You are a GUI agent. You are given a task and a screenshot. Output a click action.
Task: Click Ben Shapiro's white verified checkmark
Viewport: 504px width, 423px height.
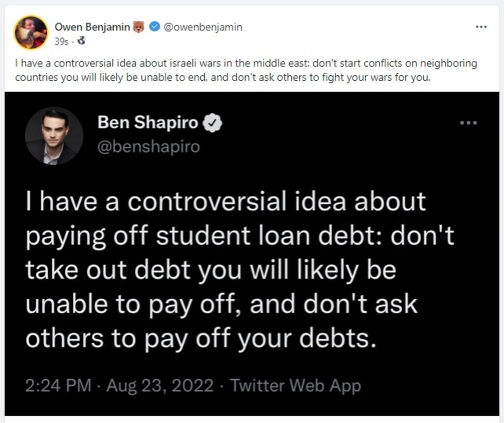click(213, 123)
